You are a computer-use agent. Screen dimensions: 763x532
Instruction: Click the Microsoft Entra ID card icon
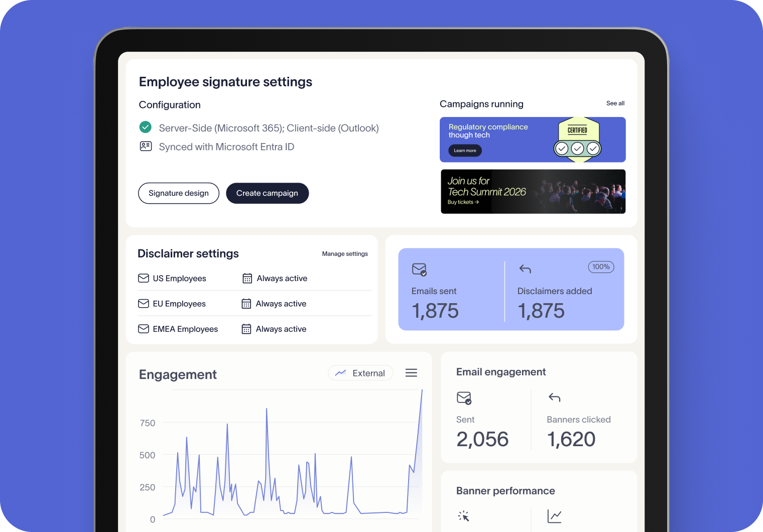(x=146, y=147)
